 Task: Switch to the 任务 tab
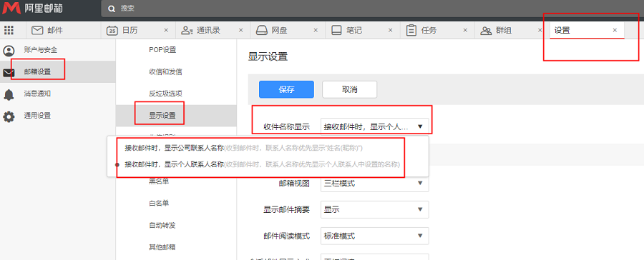tap(437, 30)
